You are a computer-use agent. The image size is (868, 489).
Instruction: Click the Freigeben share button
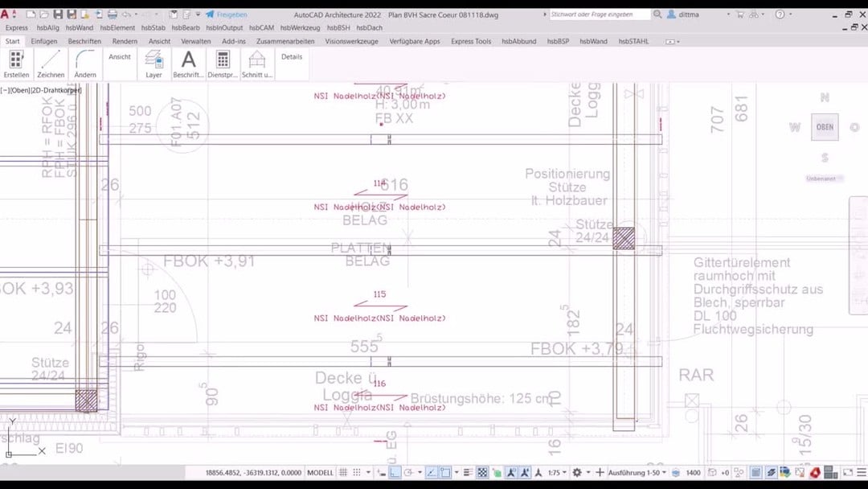coord(227,14)
